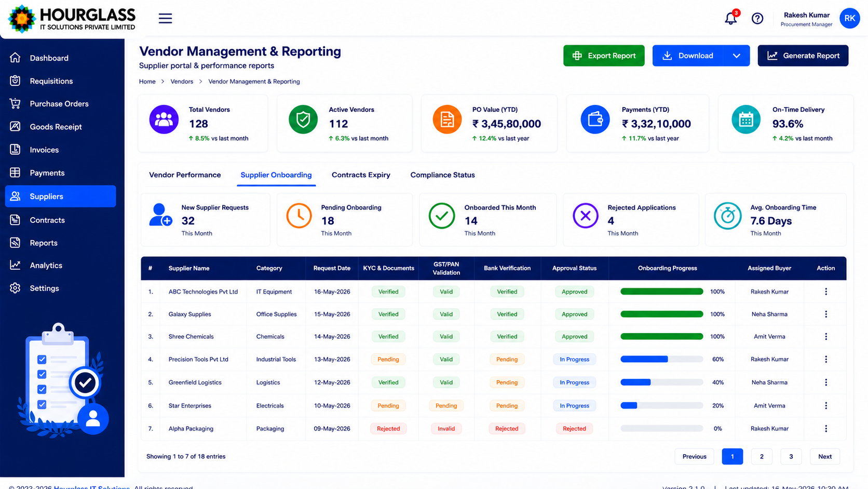Open the RK user avatar
This screenshot has width=868, height=489.
pos(849,18)
